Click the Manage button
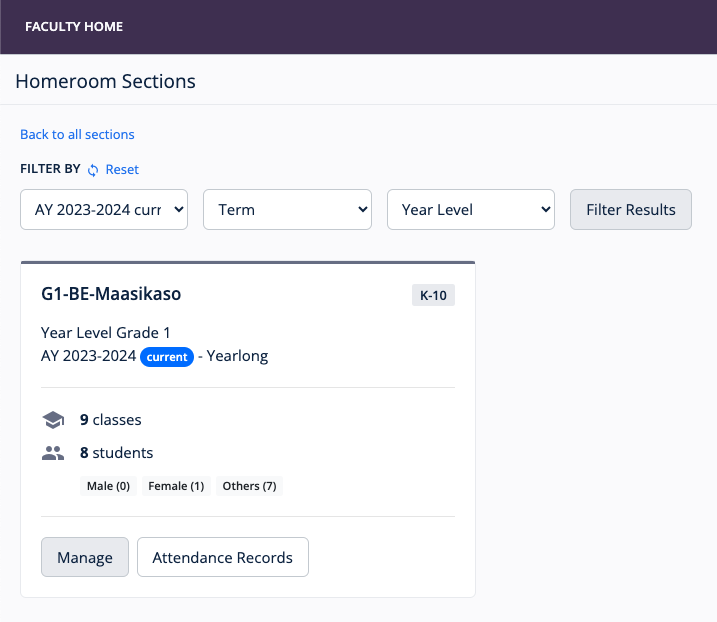 coord(85,558)
